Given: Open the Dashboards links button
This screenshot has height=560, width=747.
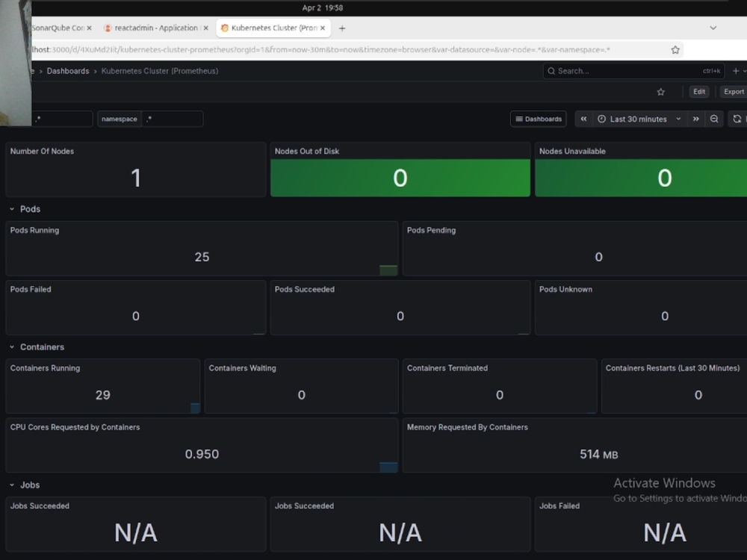Looking at the screenshot, I should click(539, 119).
